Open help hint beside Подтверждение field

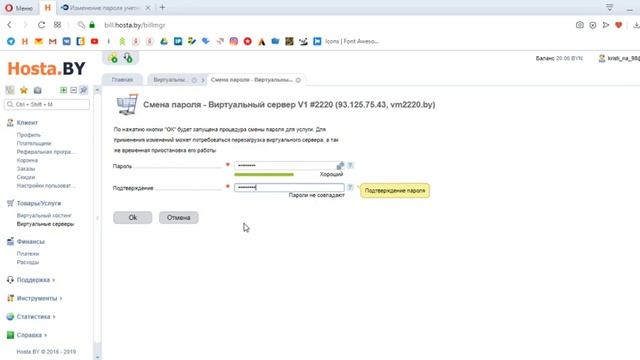click(350, 187)
